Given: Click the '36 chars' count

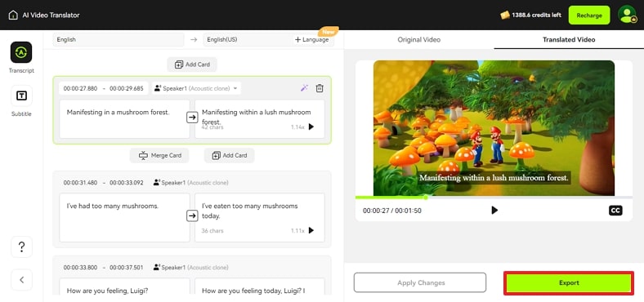Looking at the screenshot, I should pos(212,231).
